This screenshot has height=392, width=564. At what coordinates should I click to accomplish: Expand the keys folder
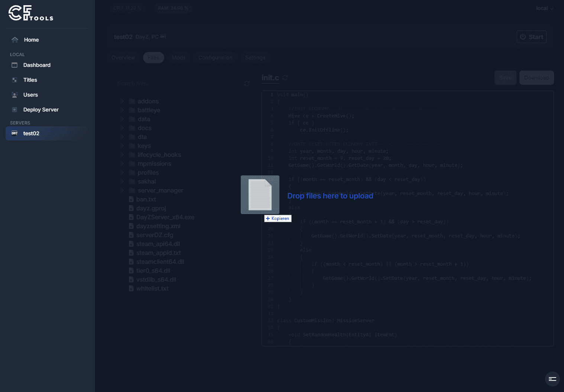[122, 146]
